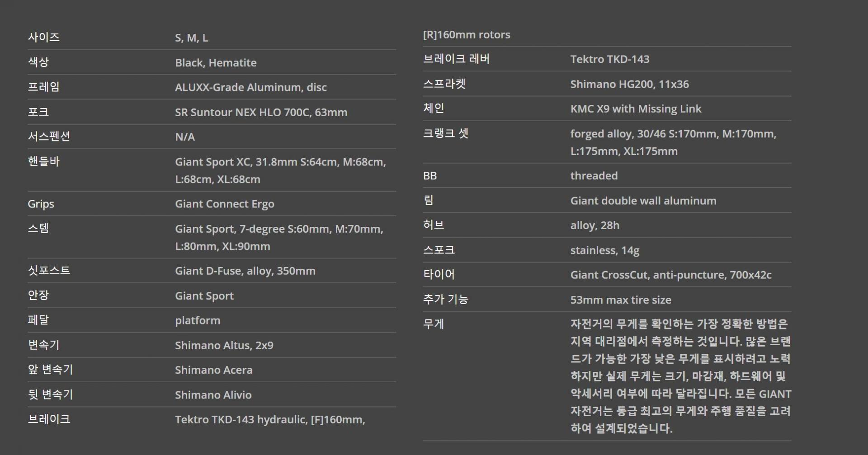Select "Giant CrossCut, anti-puncture, 700x42c" tire value

tap(671, 275)
